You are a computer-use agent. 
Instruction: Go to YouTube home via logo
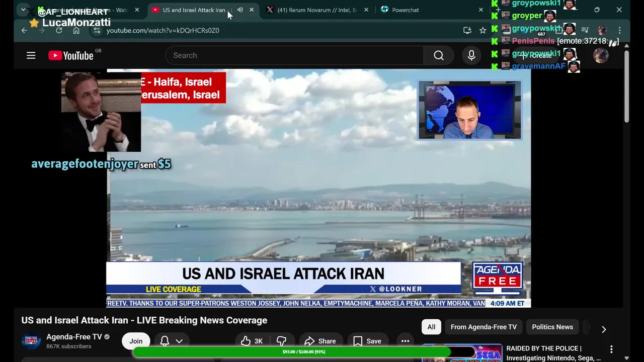[71, 55]
